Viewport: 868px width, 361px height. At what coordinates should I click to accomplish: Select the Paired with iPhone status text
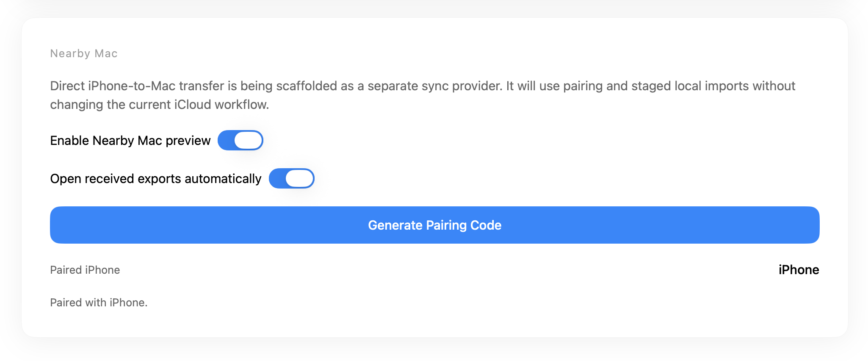click(98, 302)
